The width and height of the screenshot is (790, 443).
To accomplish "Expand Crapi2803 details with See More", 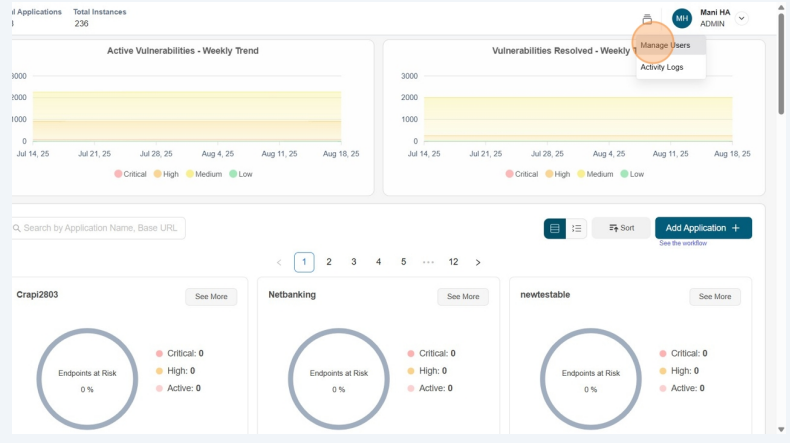I will 211,297.
